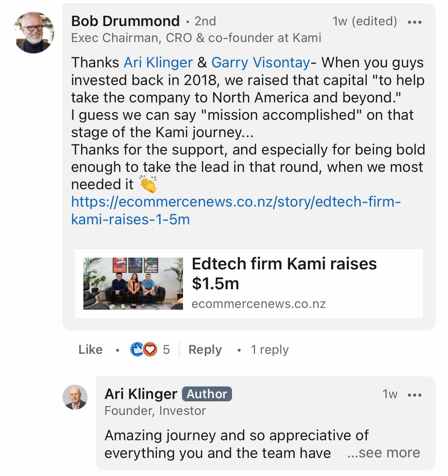Click the ecommercenews.co.nz domain in preview card
The image size is (448, 476).
[258, 304]
